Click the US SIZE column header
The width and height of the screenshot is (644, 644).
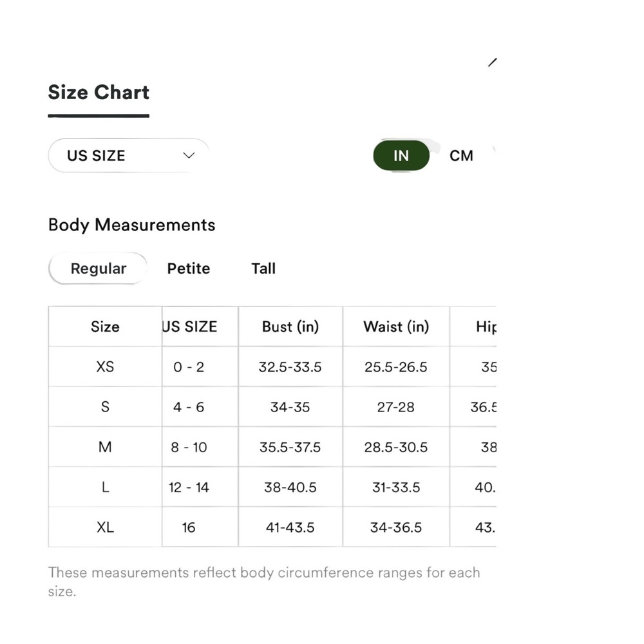pos(189,327)
